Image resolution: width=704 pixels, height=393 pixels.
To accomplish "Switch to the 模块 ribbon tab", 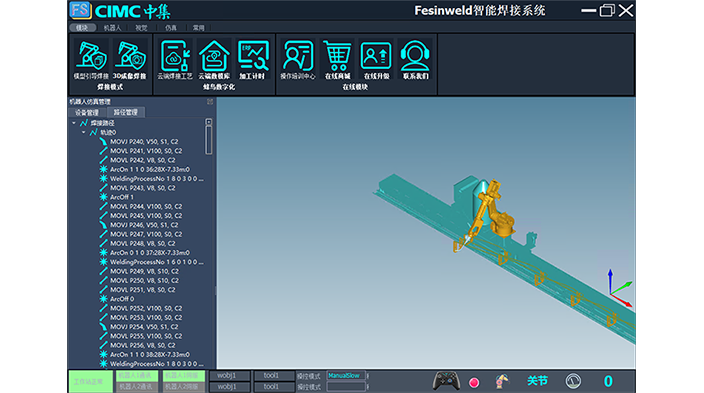I will 82,28.
